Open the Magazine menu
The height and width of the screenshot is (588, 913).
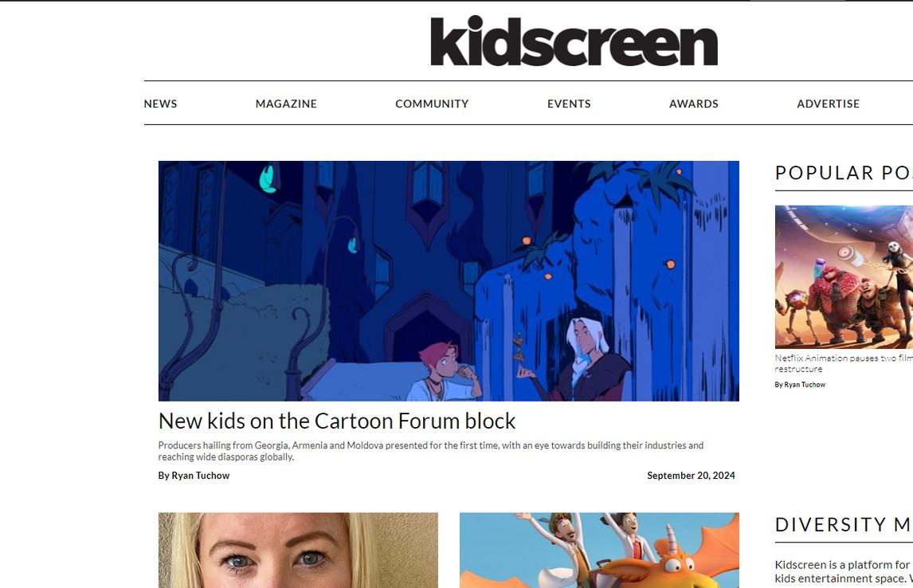(x=286, y=104)
